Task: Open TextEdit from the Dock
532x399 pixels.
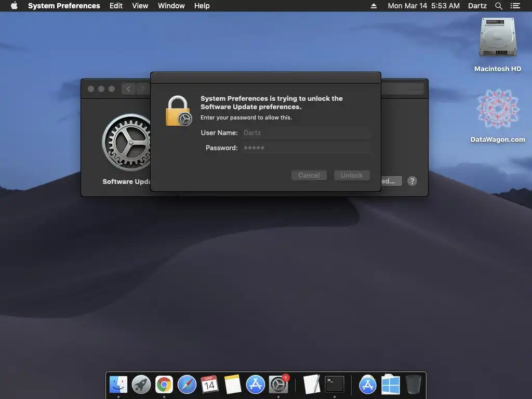Action: click(x=312, y=384)
